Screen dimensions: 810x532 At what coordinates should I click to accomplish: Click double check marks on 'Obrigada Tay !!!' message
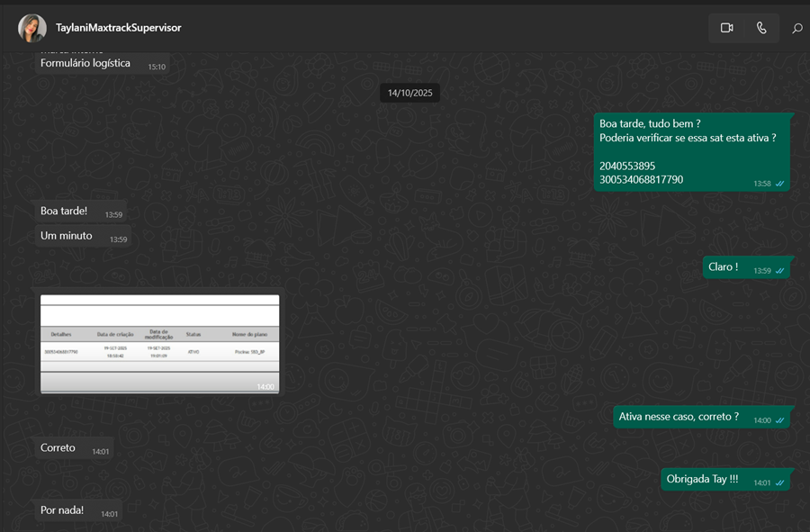coord(780,483)
